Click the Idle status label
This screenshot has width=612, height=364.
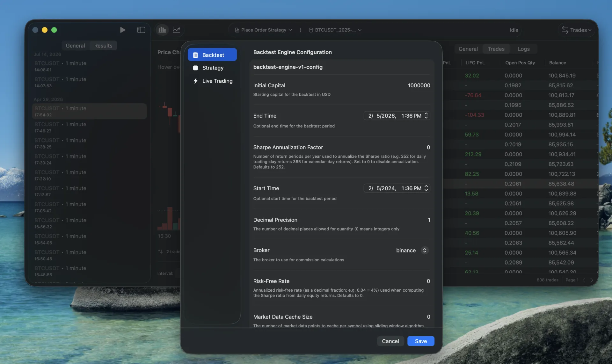coord(514,30)
